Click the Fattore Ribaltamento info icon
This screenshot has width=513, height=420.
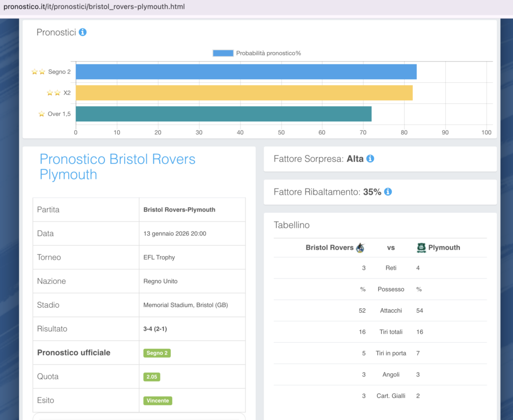[x=388, y=191]
